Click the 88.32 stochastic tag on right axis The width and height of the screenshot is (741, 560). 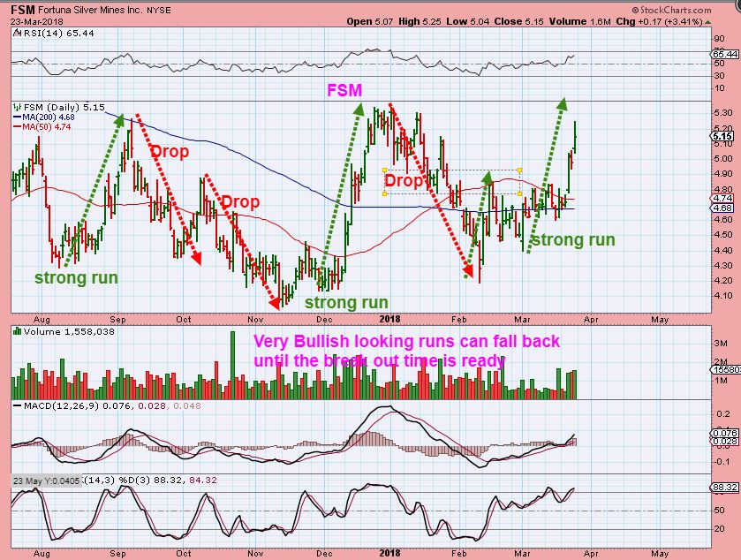pyautogui.click(x=724, y=487)
